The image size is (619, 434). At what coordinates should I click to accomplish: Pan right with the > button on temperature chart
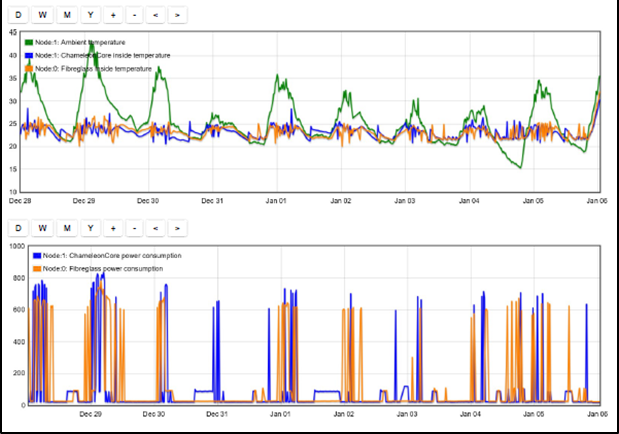(177, 15)
